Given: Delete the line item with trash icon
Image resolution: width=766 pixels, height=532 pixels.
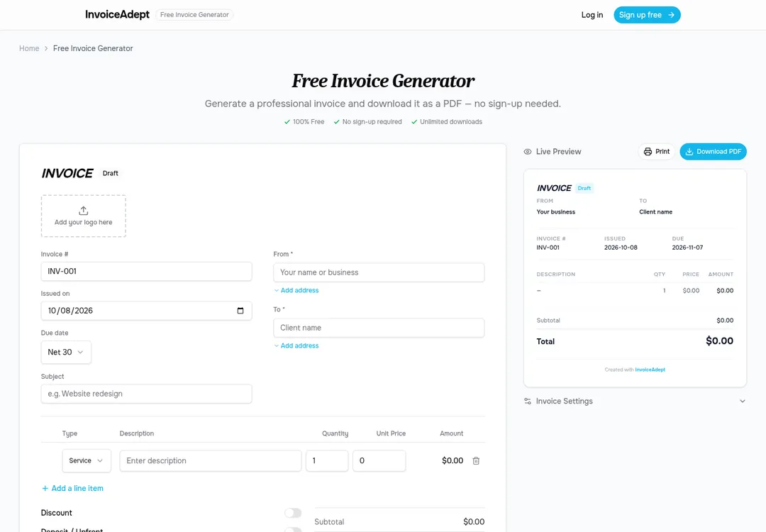Looking at the screenshot, I should pos(476,460).
